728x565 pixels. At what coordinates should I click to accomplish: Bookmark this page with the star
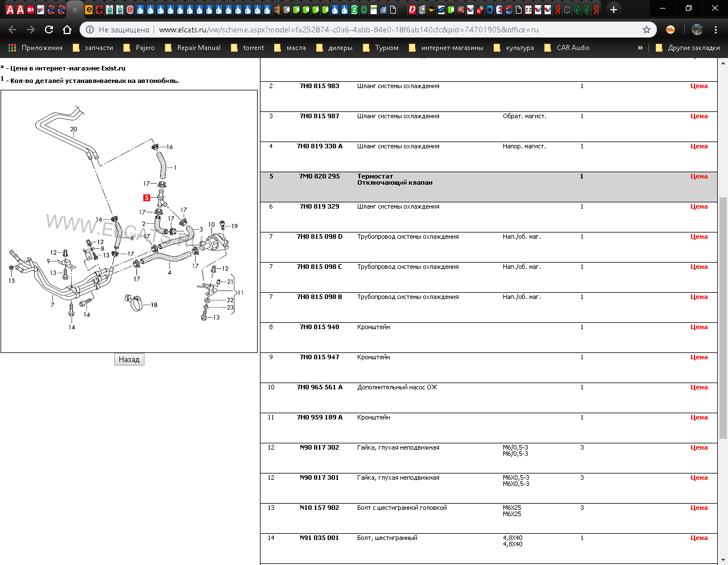(x=647, y=30)
